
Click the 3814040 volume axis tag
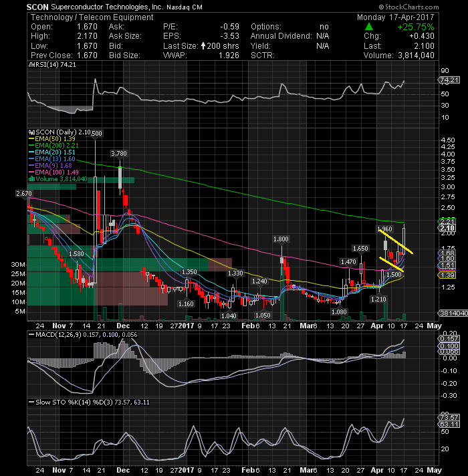coord(453,313)
